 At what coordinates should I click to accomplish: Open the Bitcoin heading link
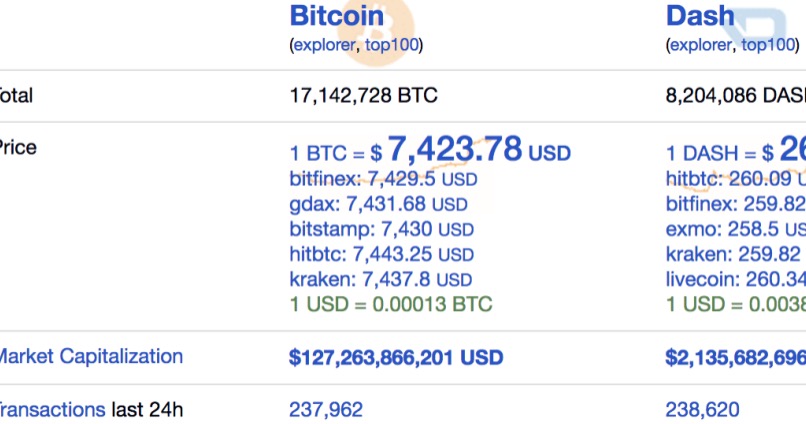pos(337,15)
